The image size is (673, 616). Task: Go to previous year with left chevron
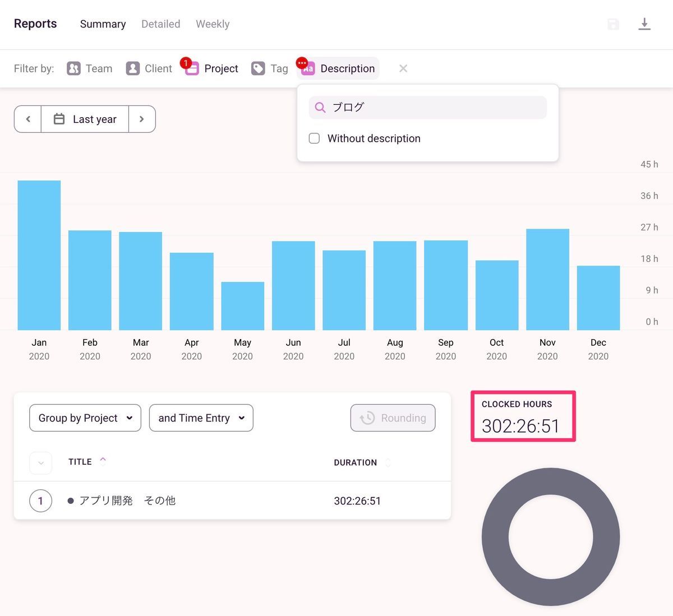point(28,119)
